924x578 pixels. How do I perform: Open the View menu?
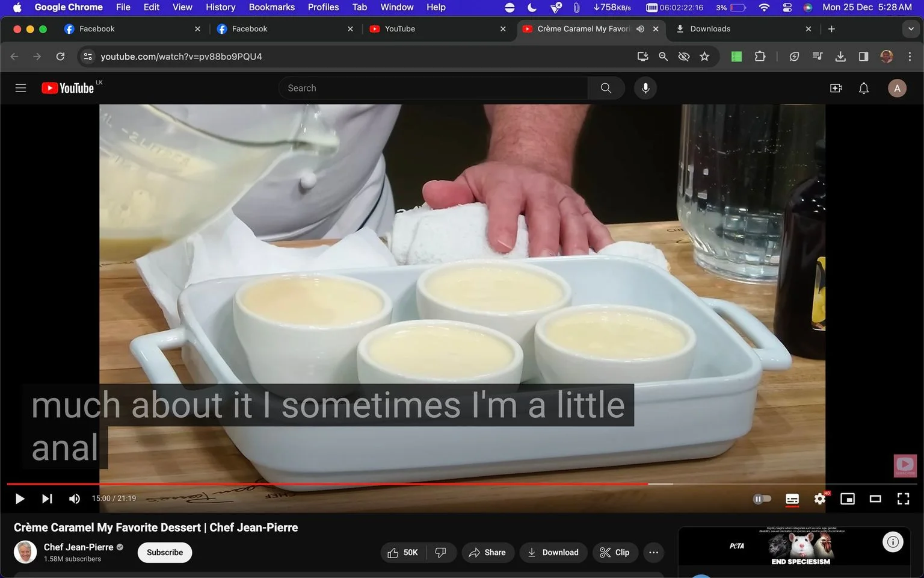(182, 7)
